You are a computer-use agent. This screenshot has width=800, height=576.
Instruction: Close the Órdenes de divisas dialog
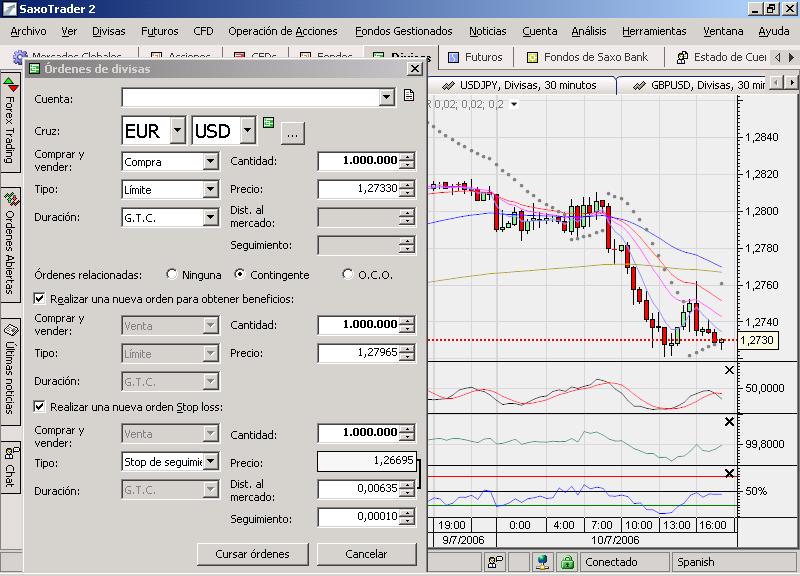coord(415,68)
